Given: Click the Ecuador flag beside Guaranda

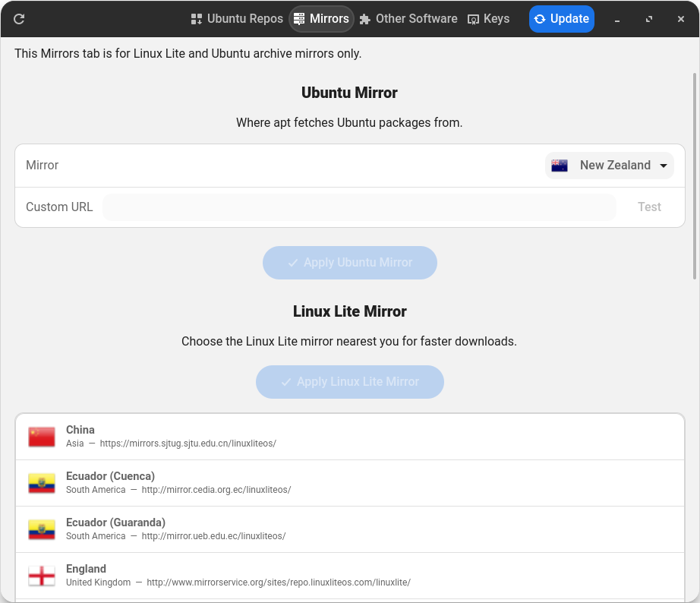Looking at the screenshot, I should click(42, 529).
